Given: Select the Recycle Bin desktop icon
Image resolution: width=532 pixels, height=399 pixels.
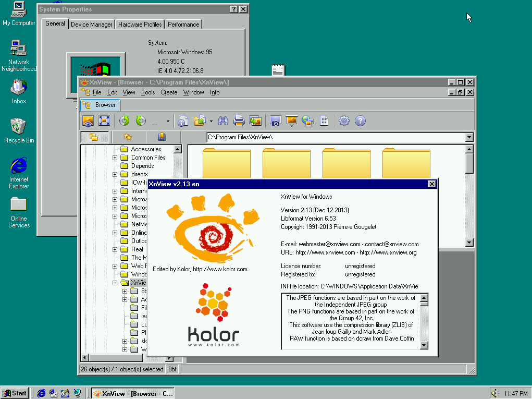Looking at the screenshot, I should tap(19, 131).
